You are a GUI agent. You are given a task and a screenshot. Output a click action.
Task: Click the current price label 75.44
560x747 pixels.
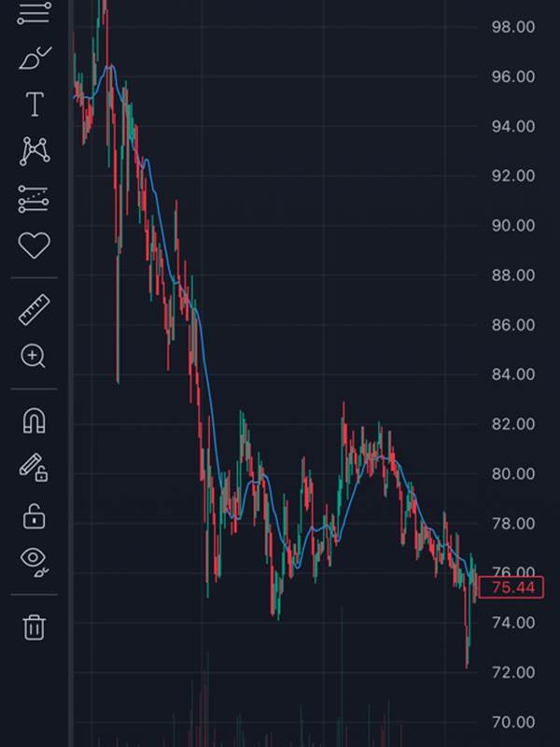pos(511,587)
